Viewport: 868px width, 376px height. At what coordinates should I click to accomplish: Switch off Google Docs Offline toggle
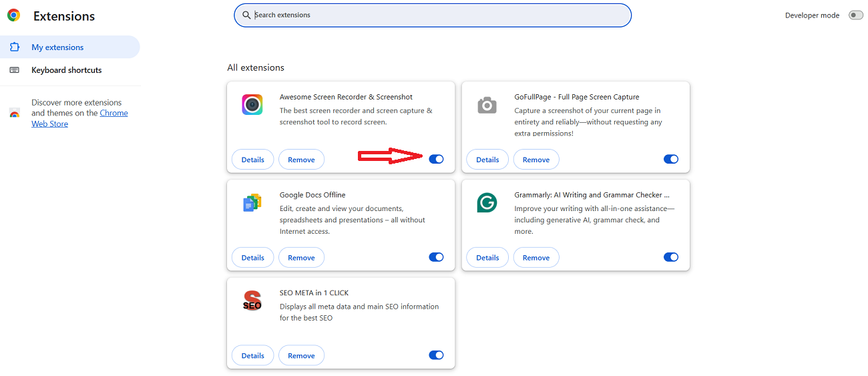(x=436, y=257)
